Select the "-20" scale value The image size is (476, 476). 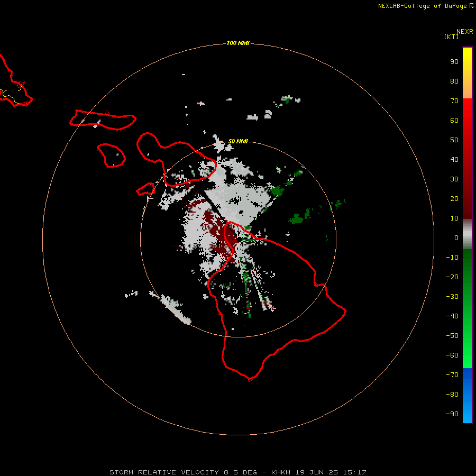point(452,277)
